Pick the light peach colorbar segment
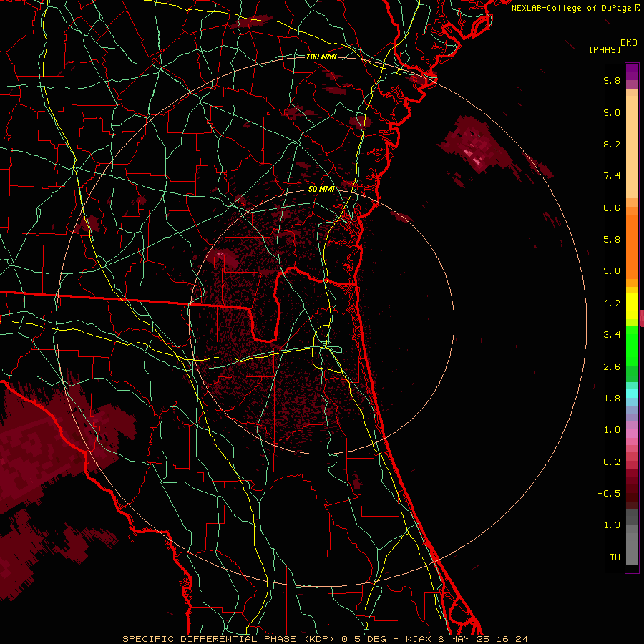Screen dimensions: 644x644 (x=632, y=147)
